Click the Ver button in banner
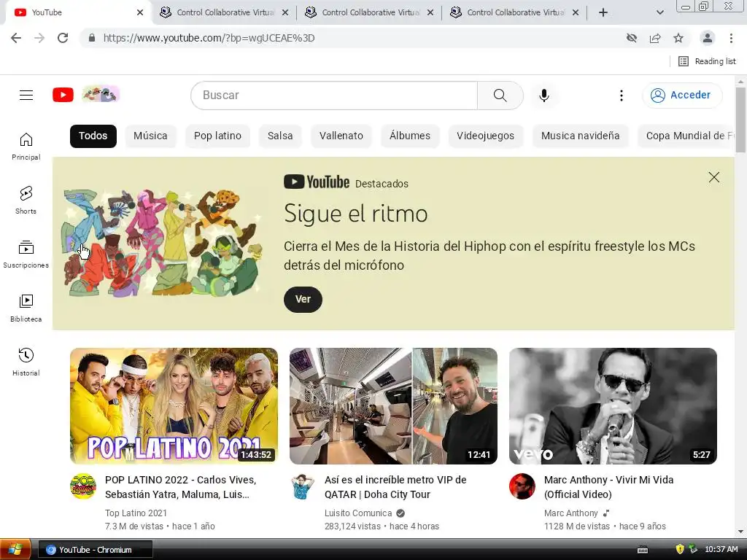 tap(303, 299)
